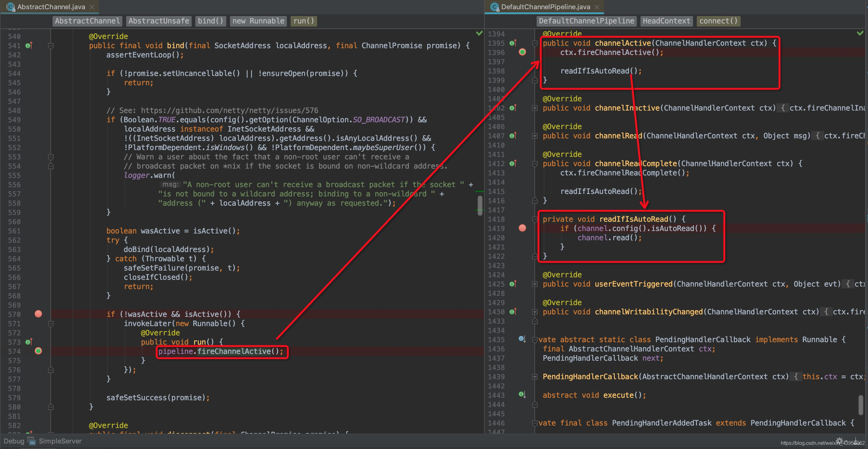Click the override icon next to channelReadComplete on line 1412
Viewport: 868px width, 449px height.
pos(513,164)
